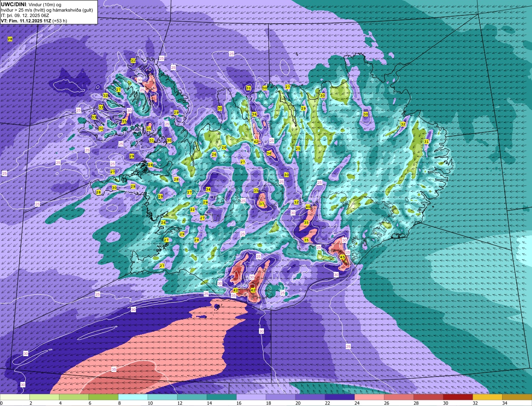
Task: Click the 16–18 m/s lavender legend swatch
Action: point(251,397)
